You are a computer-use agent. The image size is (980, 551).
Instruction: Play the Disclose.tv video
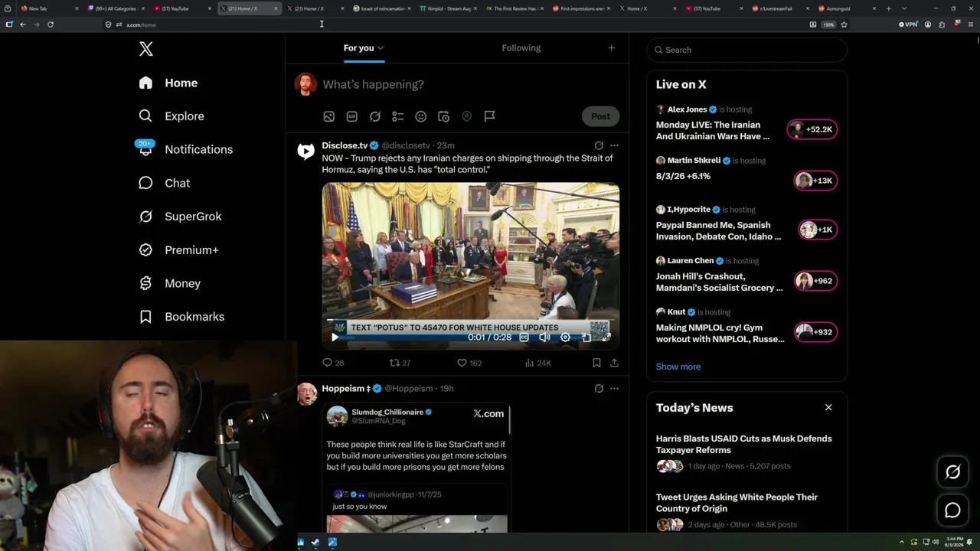335,337
